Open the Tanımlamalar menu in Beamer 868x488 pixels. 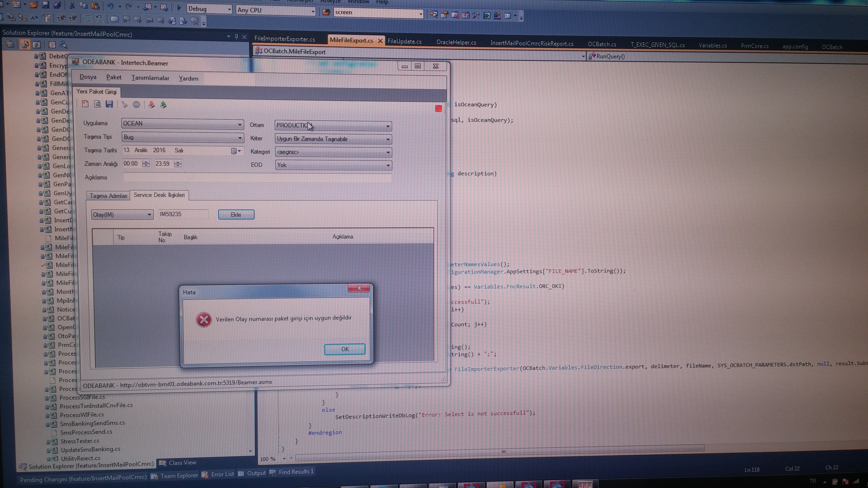pos(150,78)
